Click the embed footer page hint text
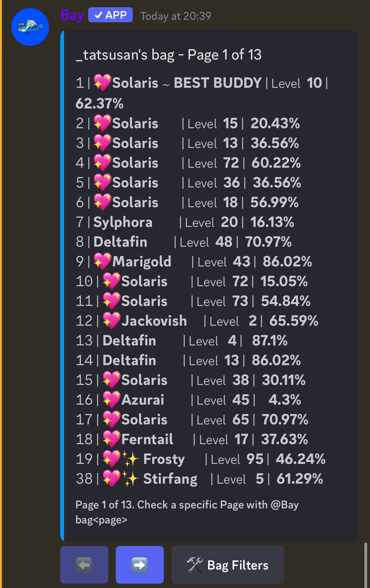 click(x=187, y=512)
